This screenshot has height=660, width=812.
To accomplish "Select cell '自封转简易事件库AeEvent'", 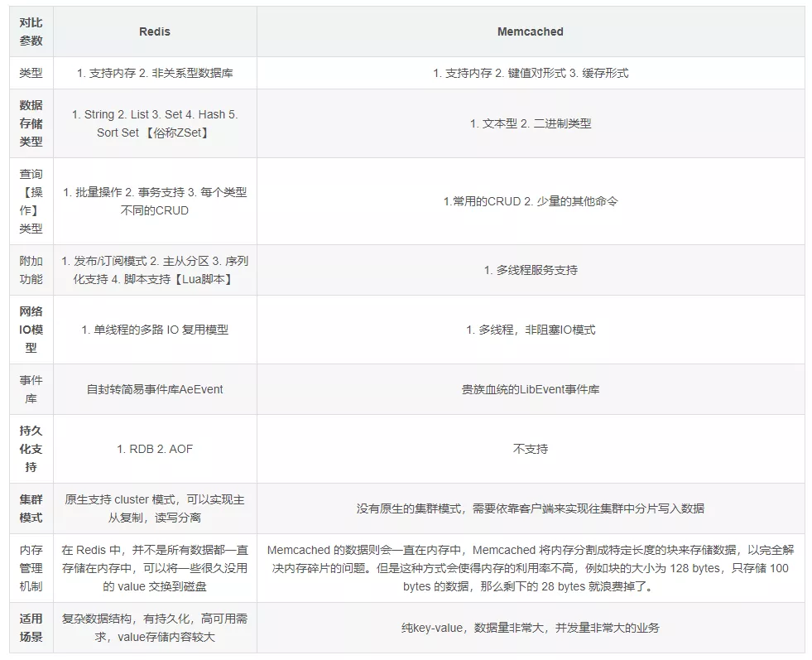I will point(155,389).
